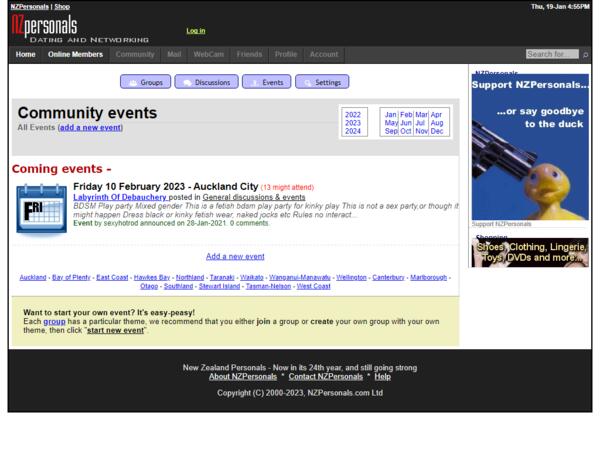Viewport: 600px width, 450px height.
Task: Open General discussions & events group
Action: [254, 197]
